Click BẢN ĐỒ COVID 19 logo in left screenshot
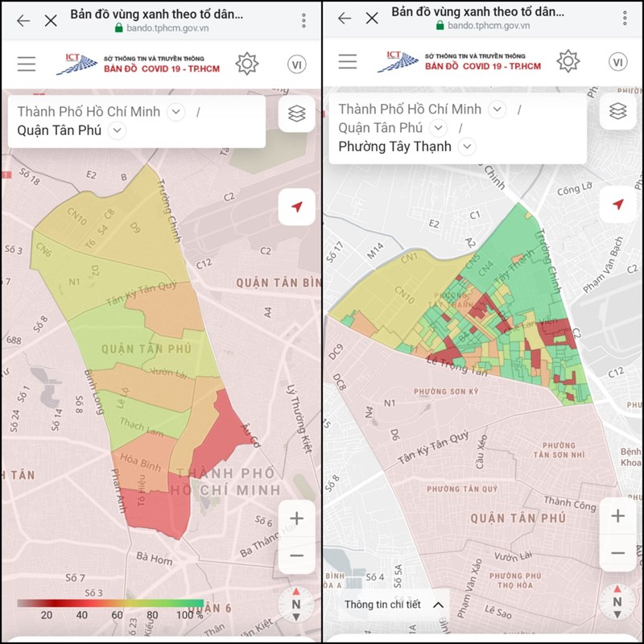This screenshot has width=644, height=644. tap(138, 64)
